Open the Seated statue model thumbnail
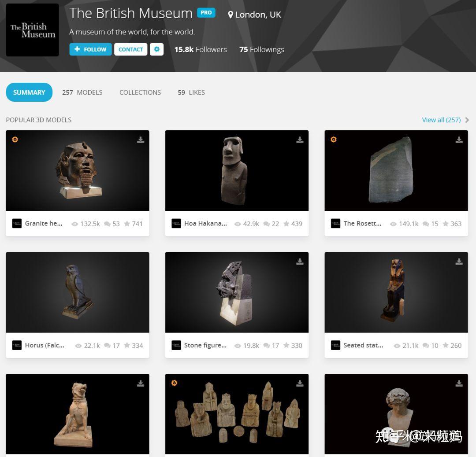Image resolution: width=476 pixels, height=457 pixels. point(396,292)
